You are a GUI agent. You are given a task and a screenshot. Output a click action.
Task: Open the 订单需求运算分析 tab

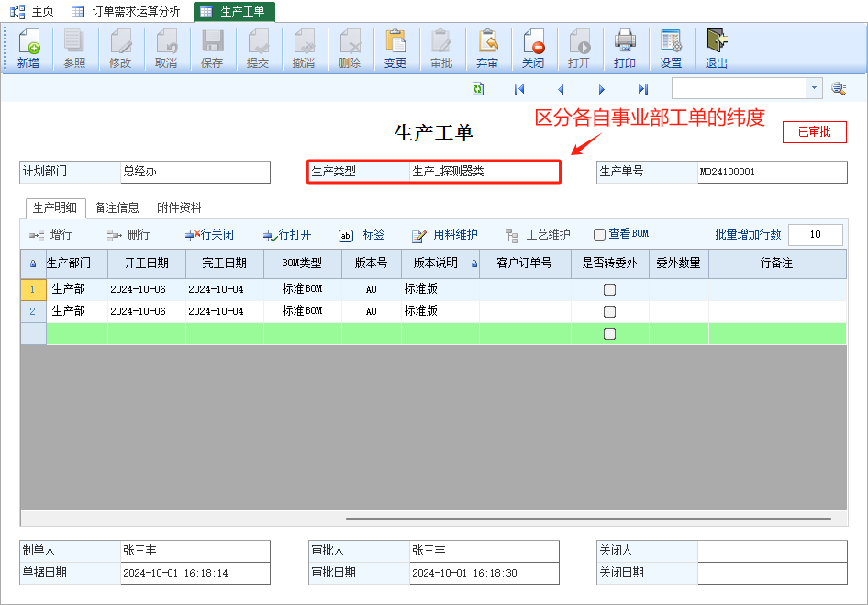coord(127,11)
